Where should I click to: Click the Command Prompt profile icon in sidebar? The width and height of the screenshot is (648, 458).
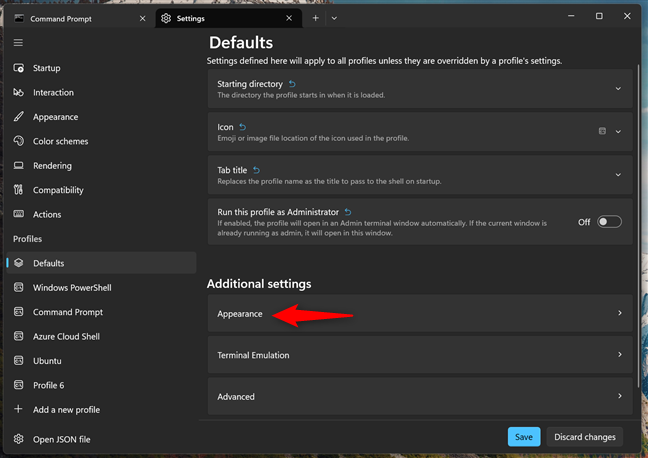(x=19, y=312)
